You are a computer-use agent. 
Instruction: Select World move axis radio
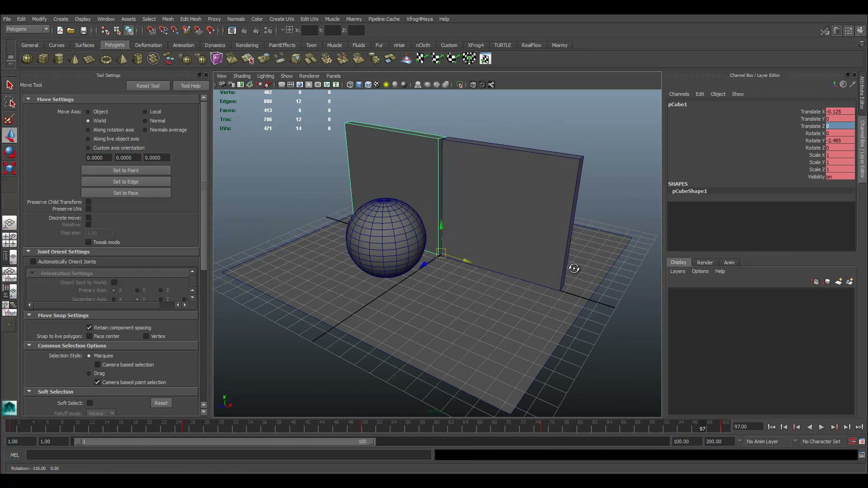88,121
